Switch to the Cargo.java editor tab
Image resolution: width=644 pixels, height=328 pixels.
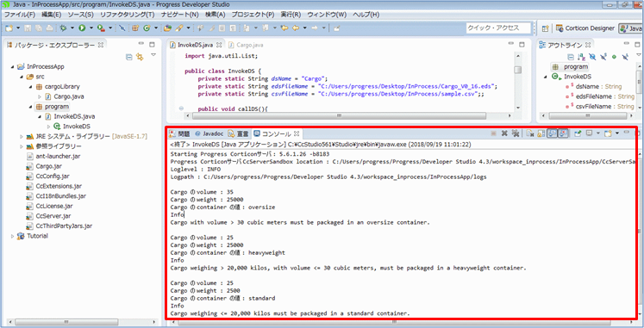click(x=247, y=45)
